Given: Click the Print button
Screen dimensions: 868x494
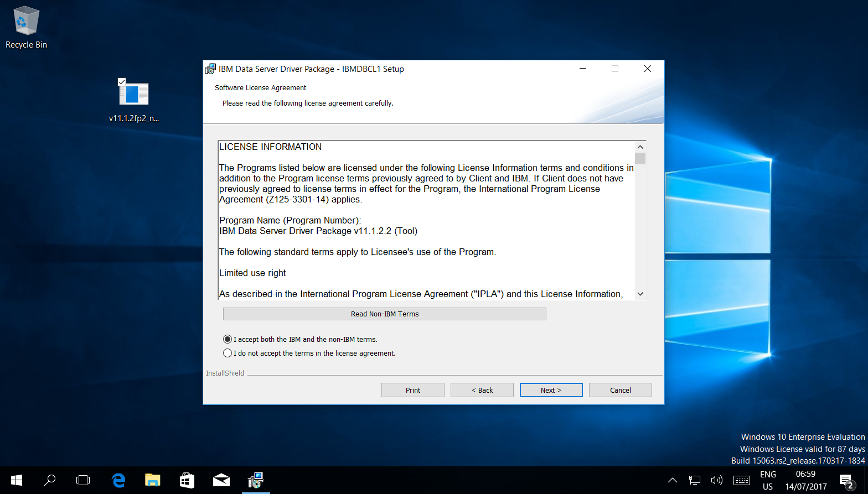Looking at the screenshot, I should tap(413, 390).
